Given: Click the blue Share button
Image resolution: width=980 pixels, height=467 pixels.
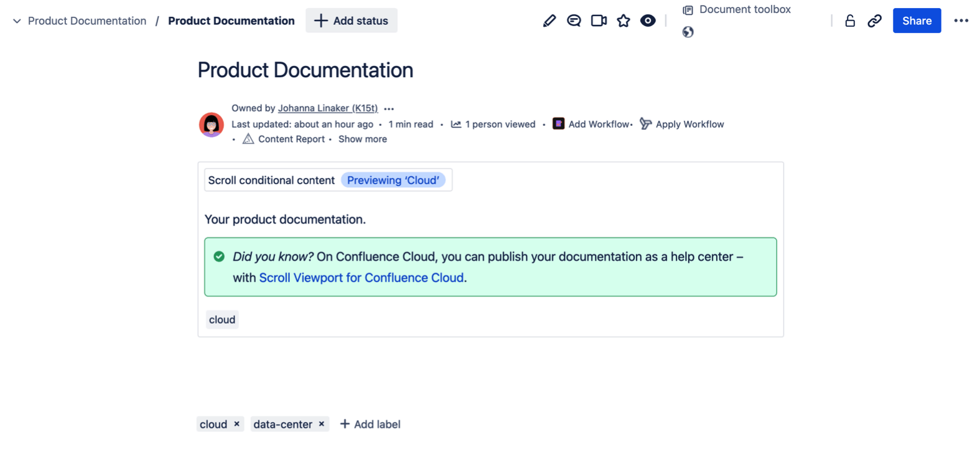Looking at the screenshot, I should [x=917, y=21].
